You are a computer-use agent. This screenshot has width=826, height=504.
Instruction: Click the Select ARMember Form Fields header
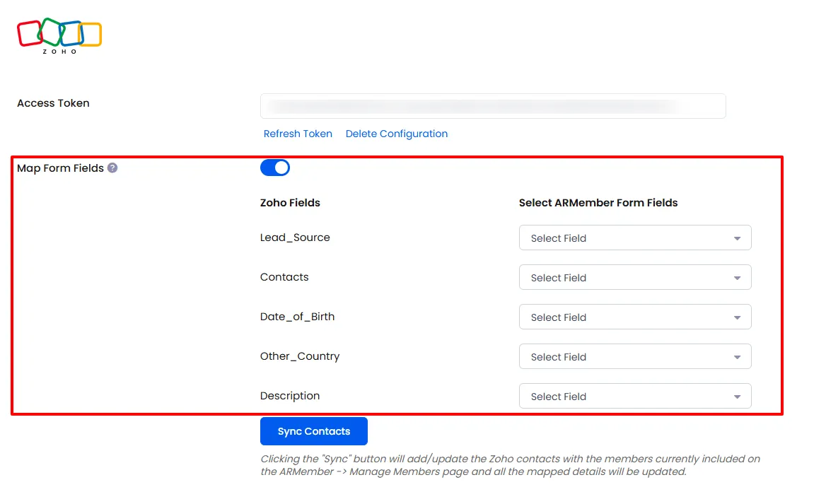tap(598, 203)
